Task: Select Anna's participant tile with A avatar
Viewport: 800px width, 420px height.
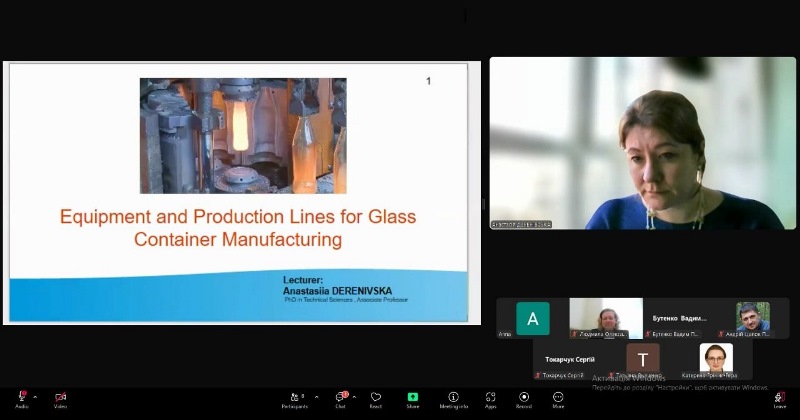Action: click(533, 318)
